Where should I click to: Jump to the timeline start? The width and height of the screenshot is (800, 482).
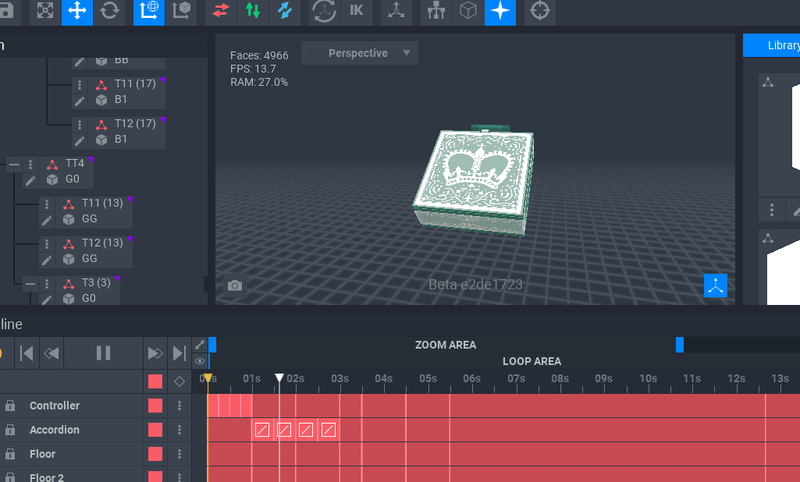pos(26,353)
